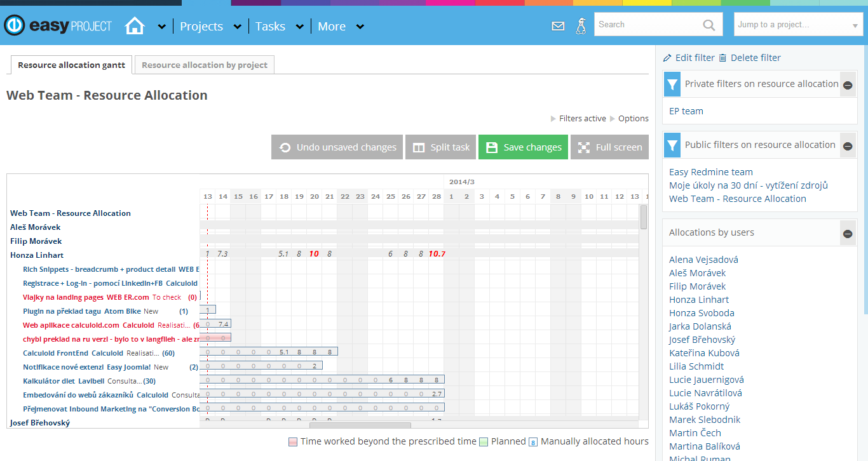Click the gantt vertical scrollbar thumb
This screenshot has height=461, width=868.
click(644, 217)
